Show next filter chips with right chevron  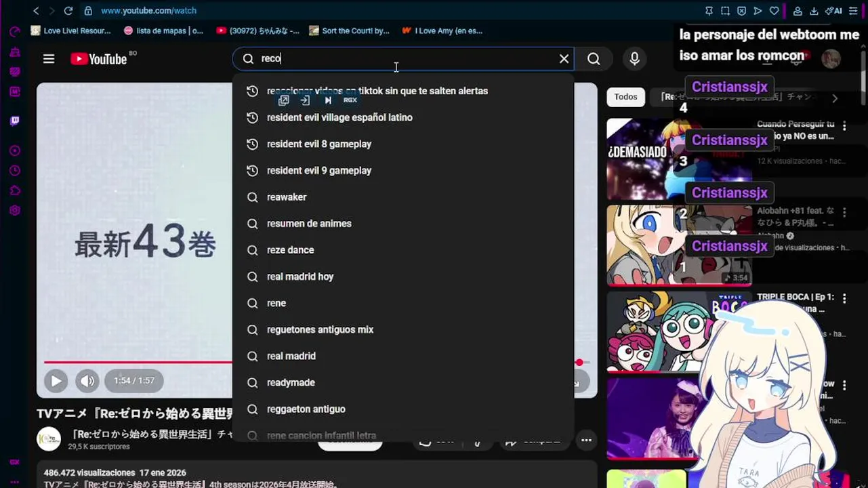835,98
